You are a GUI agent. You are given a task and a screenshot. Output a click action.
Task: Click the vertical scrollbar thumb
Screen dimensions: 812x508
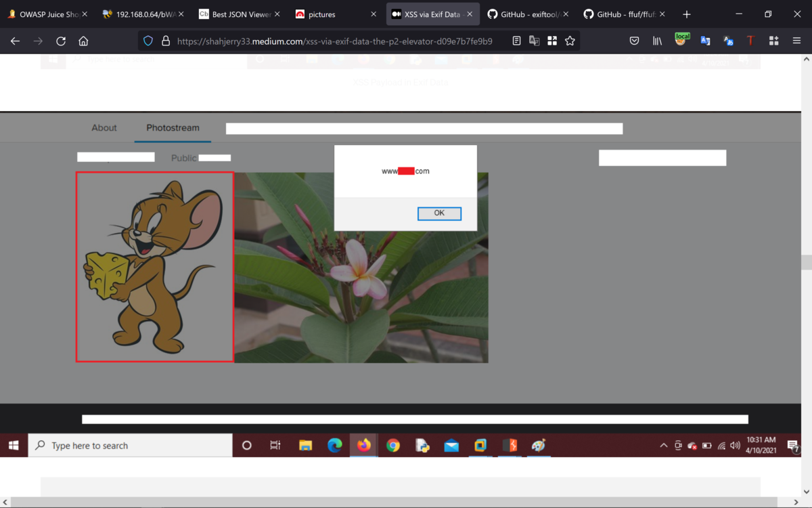[x=806, y=263]
